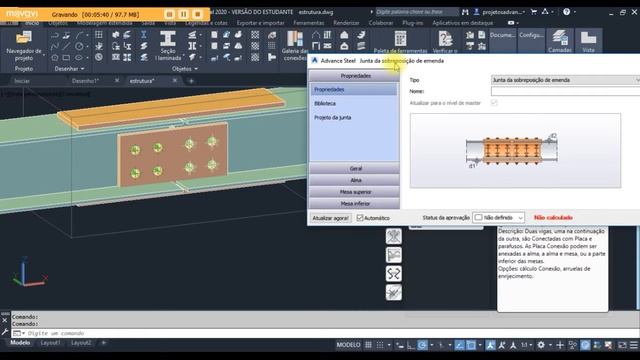The image size is (640, 360).
Task: Open the Status da aprovação dropdown
Action: coord(498,218)
